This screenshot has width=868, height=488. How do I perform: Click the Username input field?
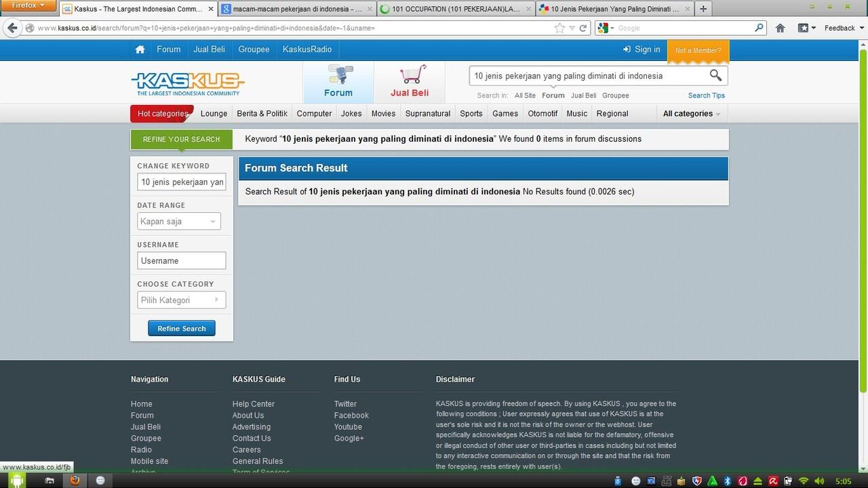coord(182,261)
